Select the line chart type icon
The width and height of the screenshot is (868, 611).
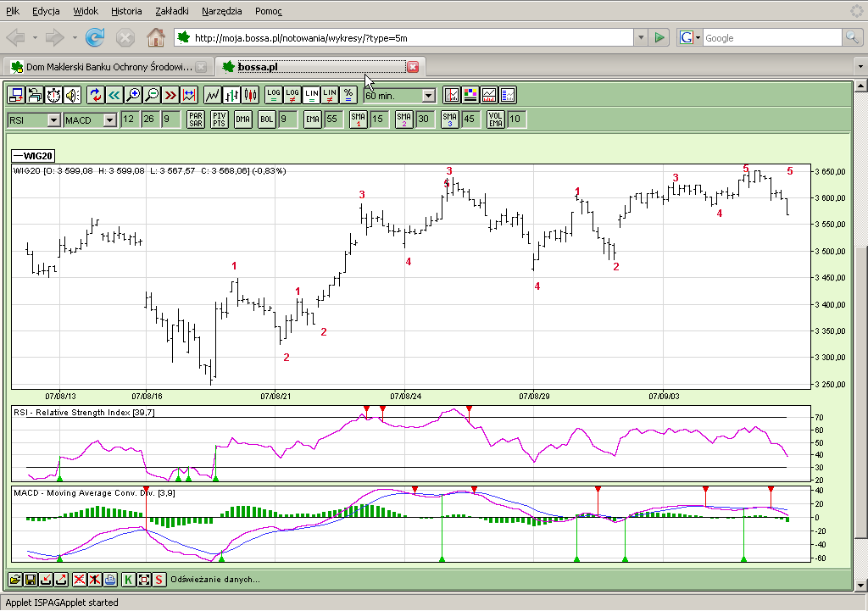(212, 96)
